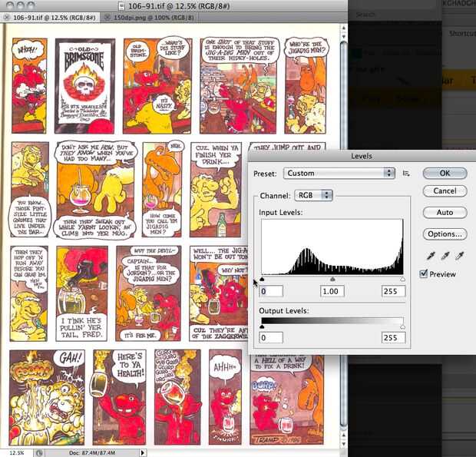Viewport: 476px width, 457px height.
Task: Click the midtone value field 1.00
Action: pyautogui.click(x=332, y=291)
